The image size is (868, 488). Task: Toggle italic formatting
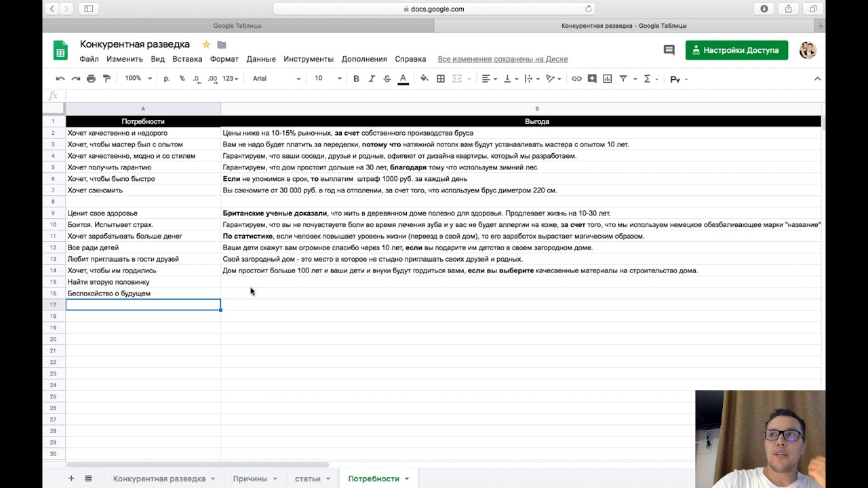(x=372, y=79)
